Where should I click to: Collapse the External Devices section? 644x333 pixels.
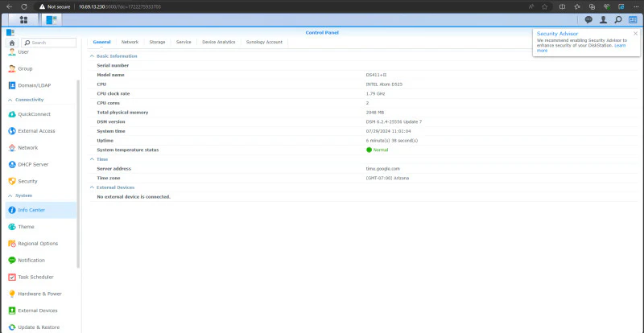point(92,187)
